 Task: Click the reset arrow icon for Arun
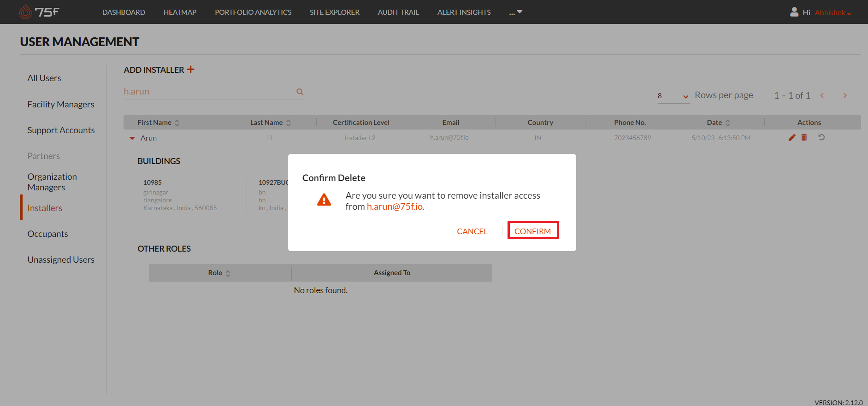click(x=821, y=137)
